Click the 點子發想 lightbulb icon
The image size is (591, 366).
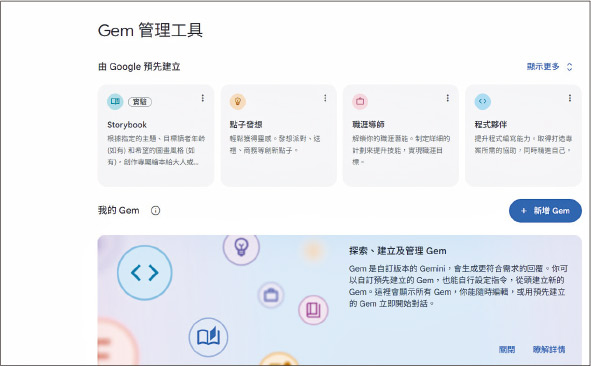coord(237,101)
